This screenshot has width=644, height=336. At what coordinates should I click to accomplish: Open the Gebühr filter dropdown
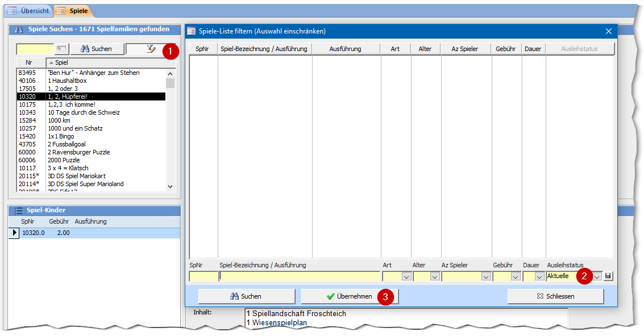[516, 276]
